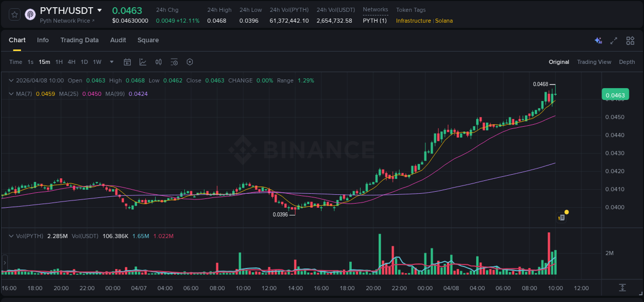
Task: Open the AI assistant icon
Action: click(598, 40)
